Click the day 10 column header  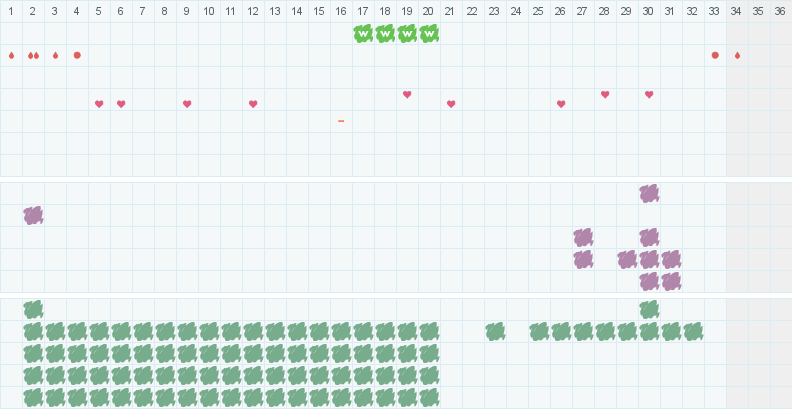(209, 11)
